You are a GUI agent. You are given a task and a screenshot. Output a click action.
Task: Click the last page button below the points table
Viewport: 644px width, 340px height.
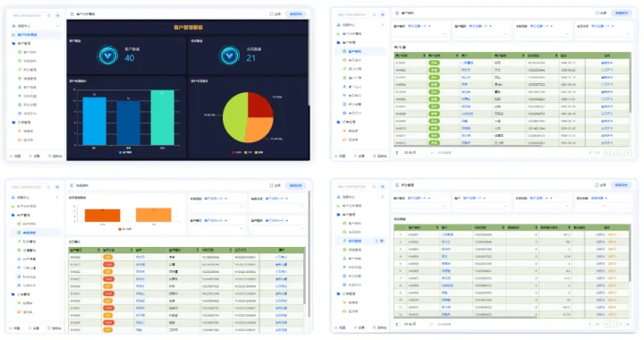[x=628, y=325]
